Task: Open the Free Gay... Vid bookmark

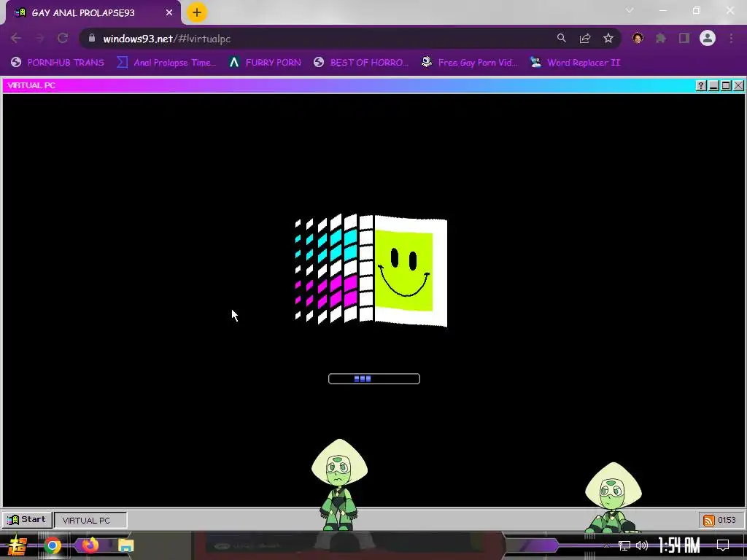Action: [469, 63]
